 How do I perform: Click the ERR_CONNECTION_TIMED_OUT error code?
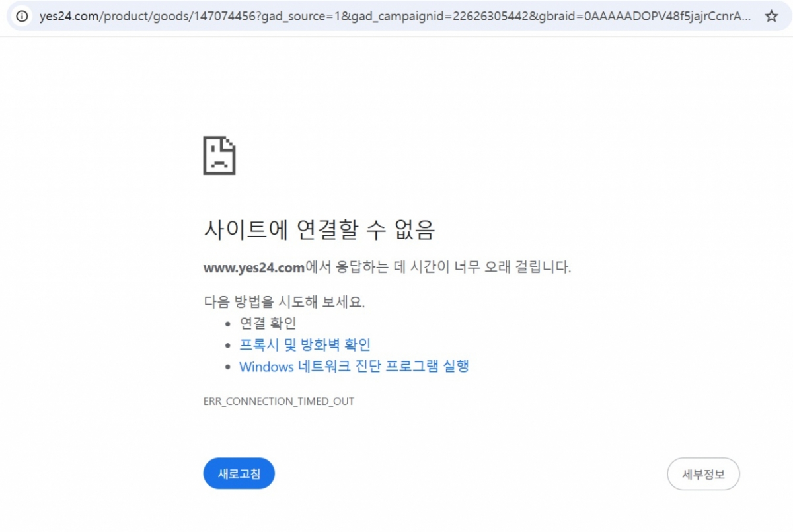(x=279, y=401)
